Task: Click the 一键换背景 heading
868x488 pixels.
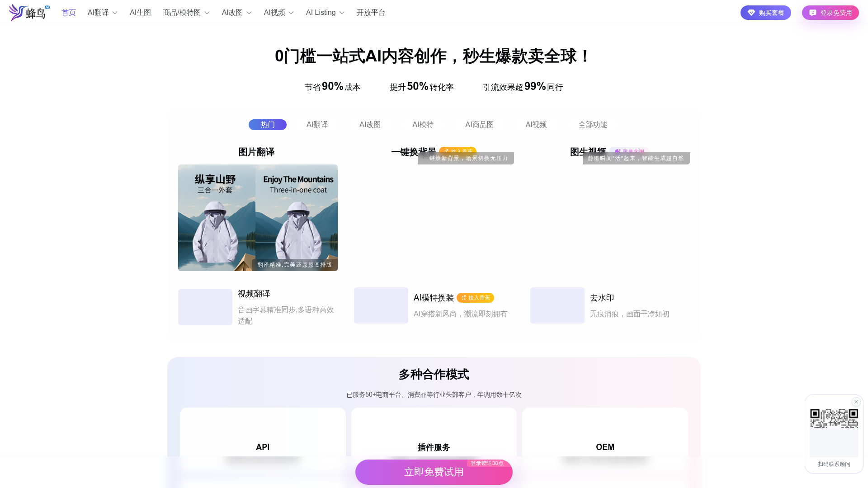Action: click(x=413, y=151)
